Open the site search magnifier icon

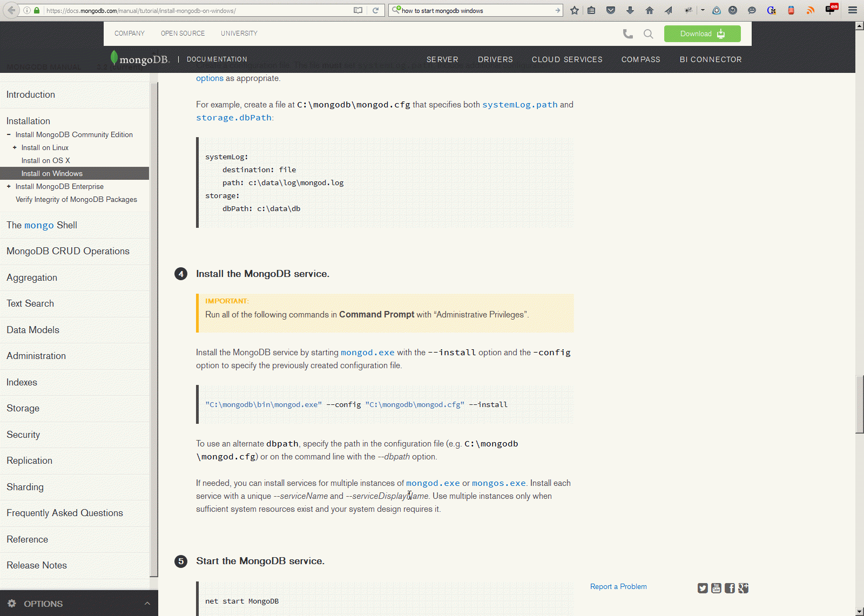click(x=648, y=34)
